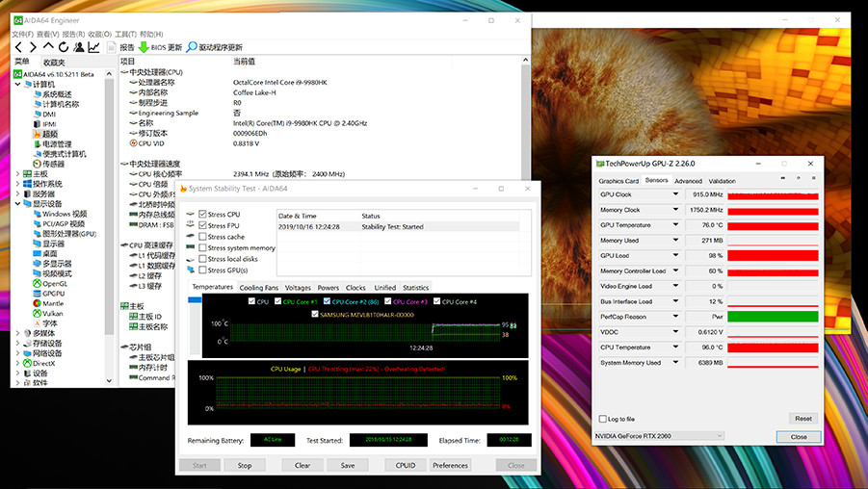
Task: Toggle Stress CPU checkbox
Action: (202, 214)
